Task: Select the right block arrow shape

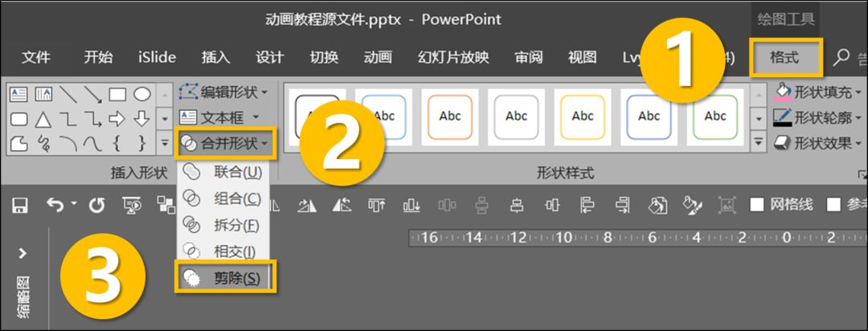Action: pyautogui.click(x=117, y=119)
